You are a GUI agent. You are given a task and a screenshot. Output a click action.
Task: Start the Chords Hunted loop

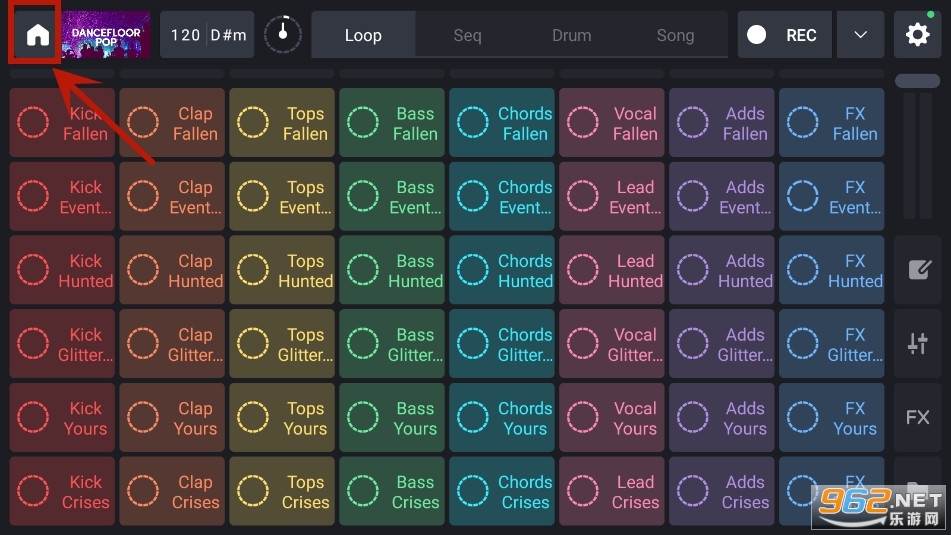[x=502, y=270]
